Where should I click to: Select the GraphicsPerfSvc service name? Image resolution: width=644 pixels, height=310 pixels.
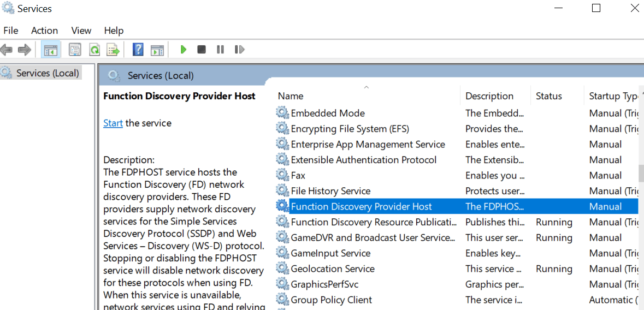coord(325,284)
